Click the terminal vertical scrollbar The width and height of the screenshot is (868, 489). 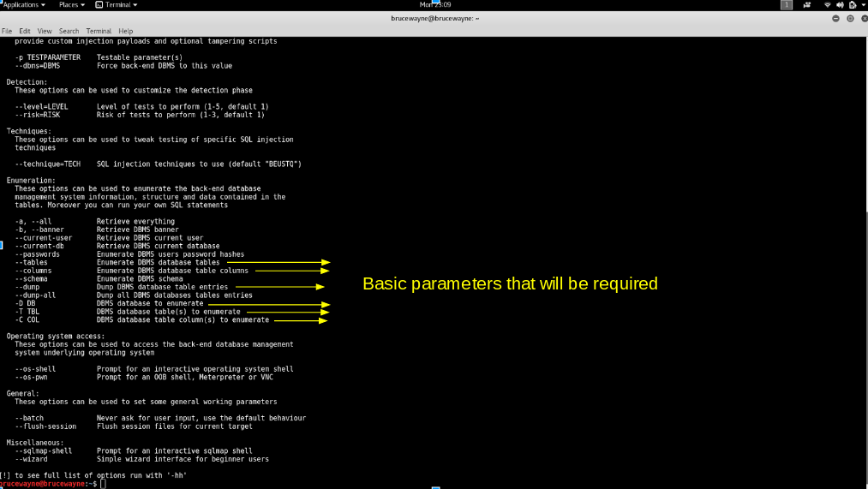865,263
